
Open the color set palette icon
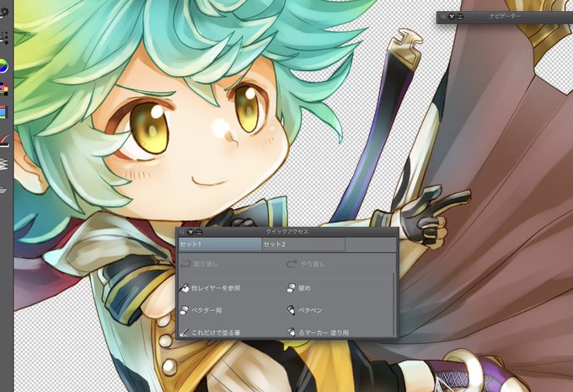pyautogui.click(x=3, y=89)
